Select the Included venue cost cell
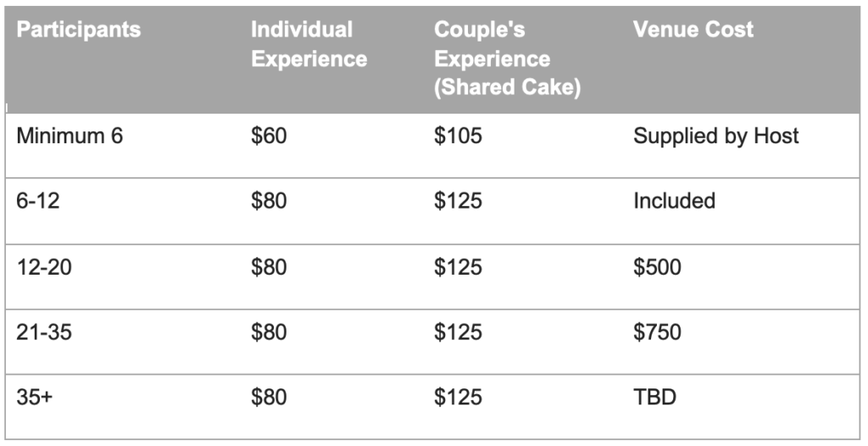The height and width of the screenshot is (446, 868). [x=674, y=201]
